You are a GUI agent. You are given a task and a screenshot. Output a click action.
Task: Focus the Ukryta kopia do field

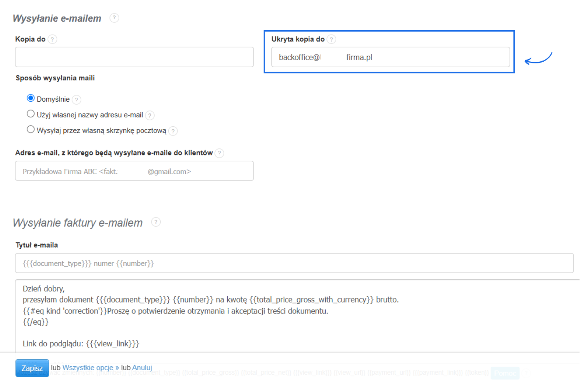(390, 57)
